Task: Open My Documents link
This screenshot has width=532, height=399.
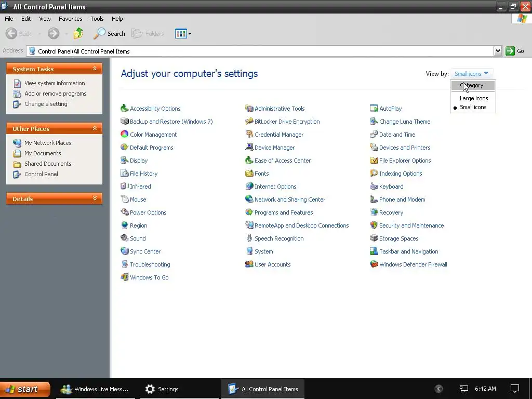Action: (x=43, y=153)
